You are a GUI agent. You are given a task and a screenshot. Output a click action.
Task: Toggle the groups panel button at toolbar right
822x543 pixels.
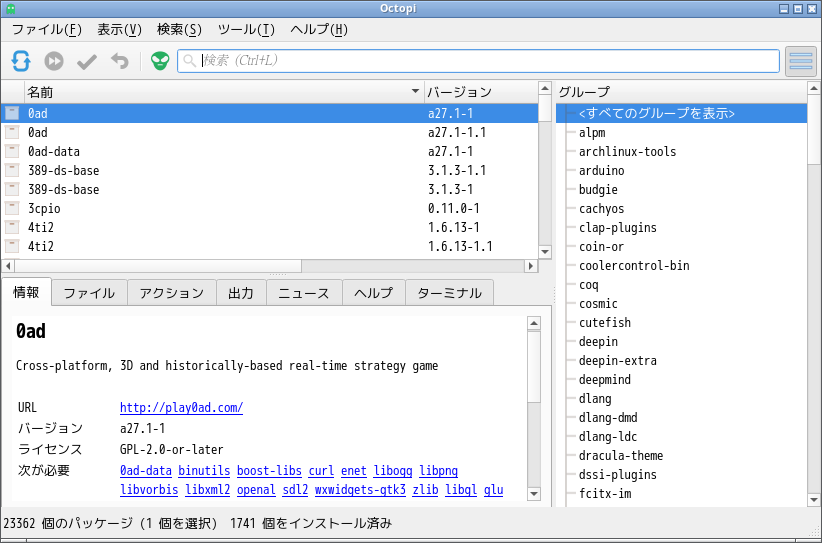(x=801, y=61)
